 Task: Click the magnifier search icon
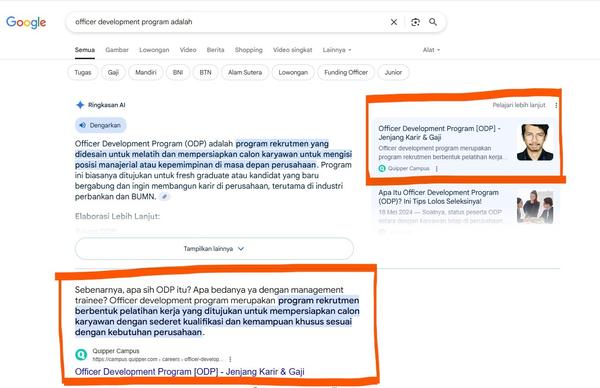[433, 22]
